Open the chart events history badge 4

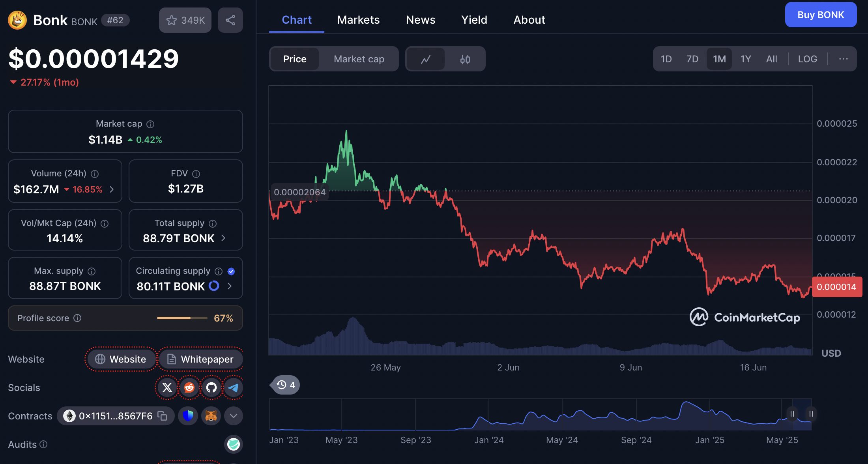(x=285, y=385)
